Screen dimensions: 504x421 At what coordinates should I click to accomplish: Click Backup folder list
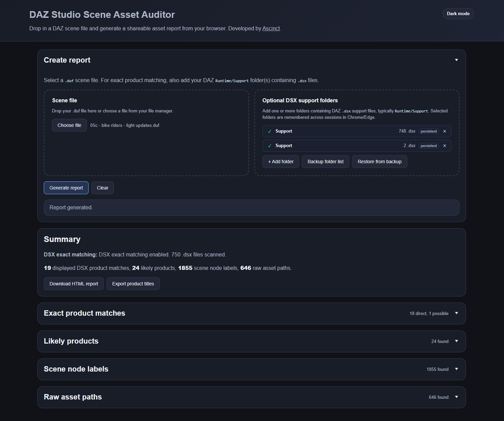click(x=325, y=162)
